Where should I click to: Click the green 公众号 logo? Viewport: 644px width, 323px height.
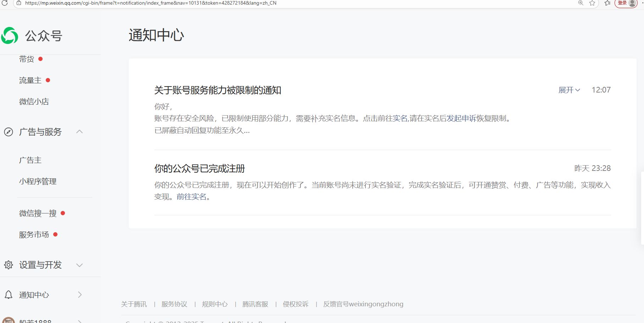tap(10, 35)
